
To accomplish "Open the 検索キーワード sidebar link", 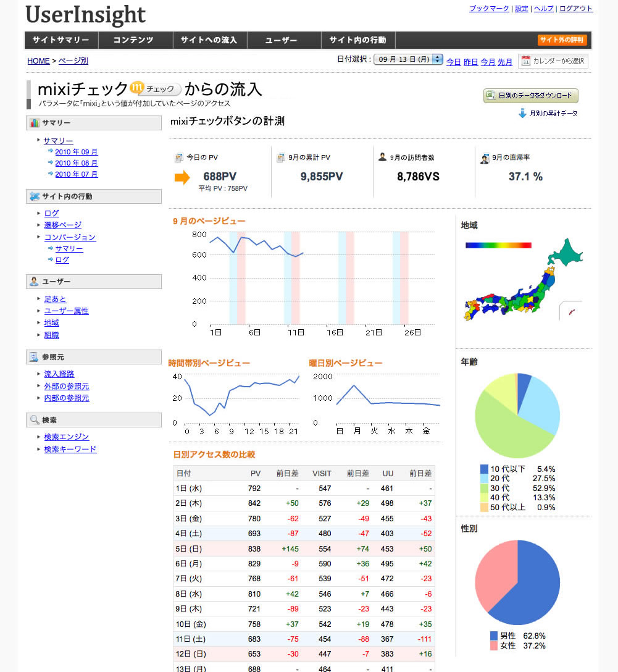I will pos(70,449).
